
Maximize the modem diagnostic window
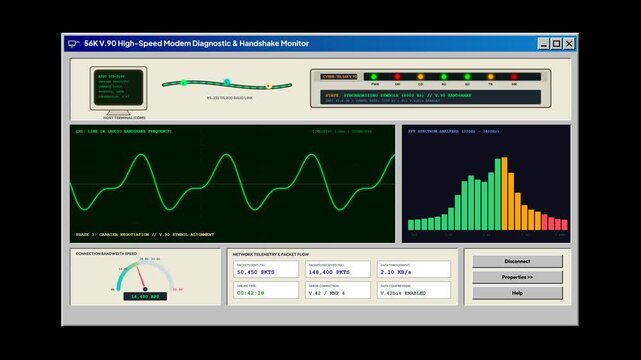coord(556,43)
